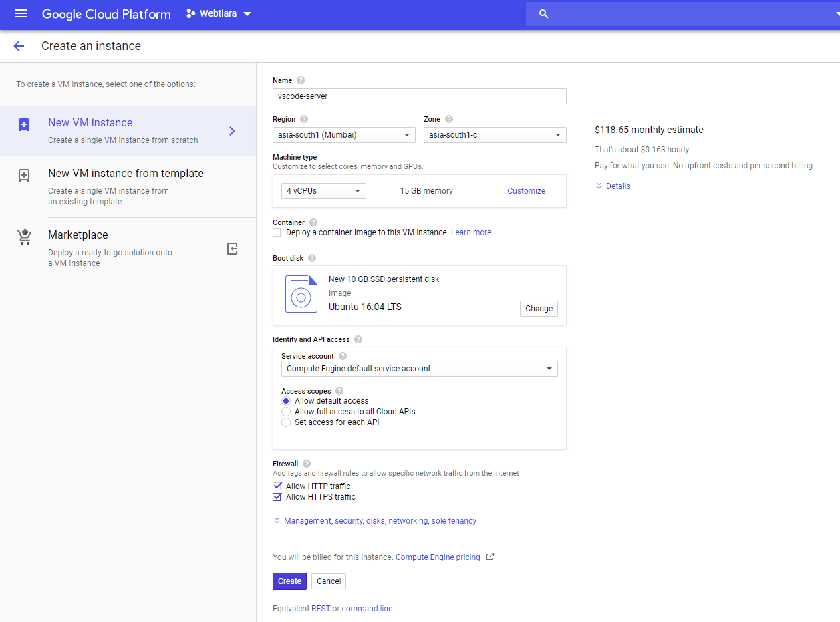Select Allow default access radio button
The width and height of the screenshot is (840, 622).
[286, 401]
